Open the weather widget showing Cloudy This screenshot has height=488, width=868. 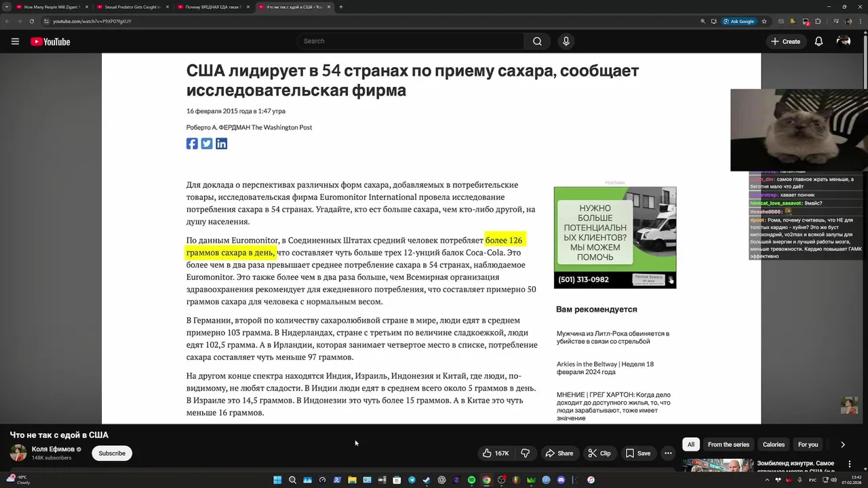18,480
